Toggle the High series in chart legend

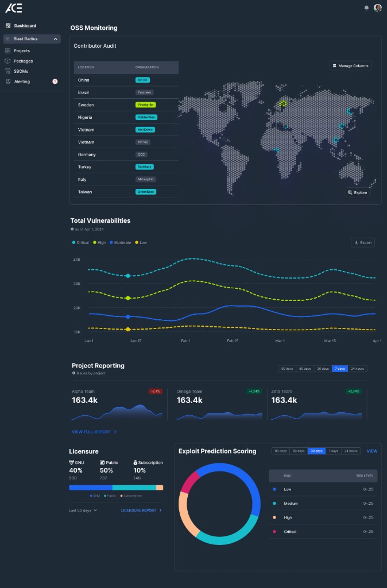[x=99, y=243]
